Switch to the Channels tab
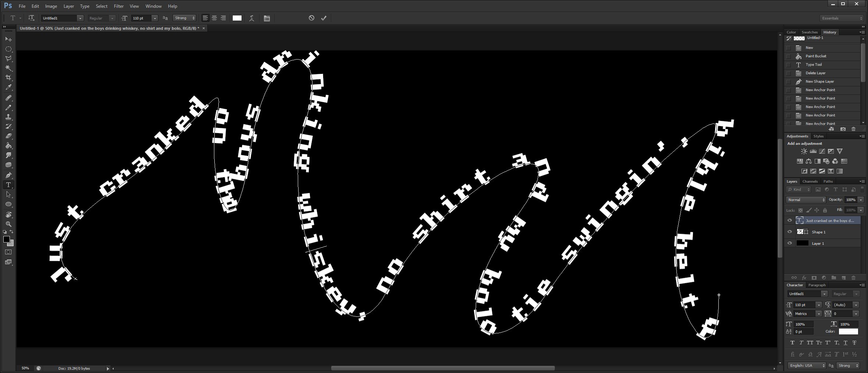 (810, 182)
